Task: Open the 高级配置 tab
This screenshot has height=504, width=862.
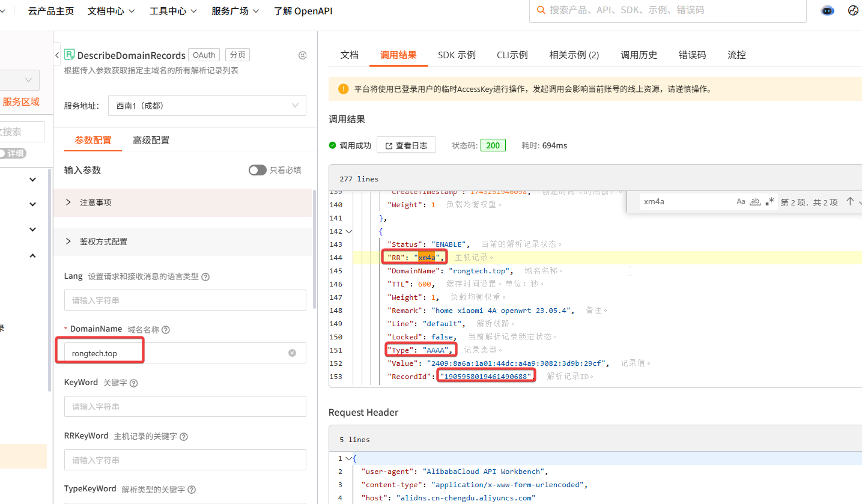Action: click(151, 140)
